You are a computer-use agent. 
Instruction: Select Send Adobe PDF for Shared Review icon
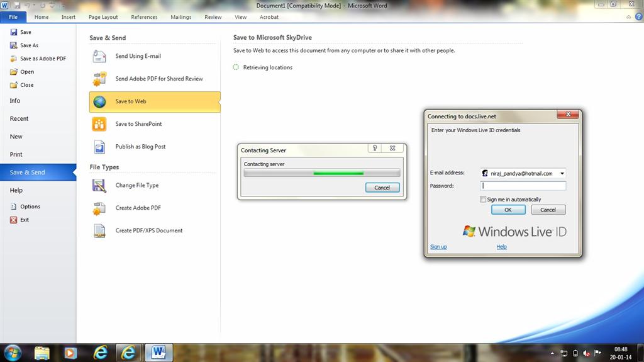(x=99, y=79)
